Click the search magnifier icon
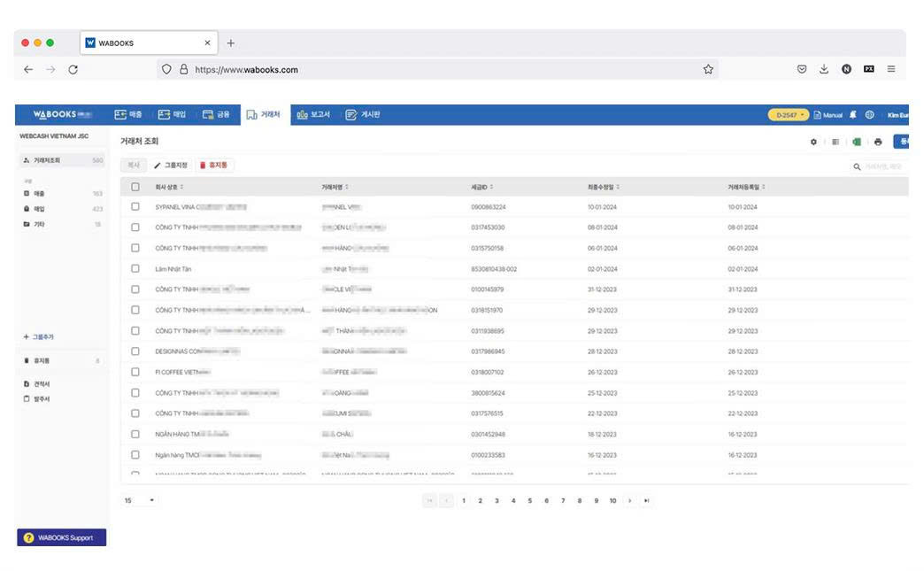The width and height of the screenshot is (924, 571). tap(857, 166)
